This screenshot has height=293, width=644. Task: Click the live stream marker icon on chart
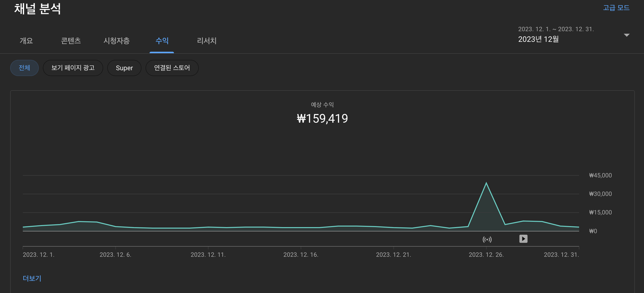(x=487, y=239)
